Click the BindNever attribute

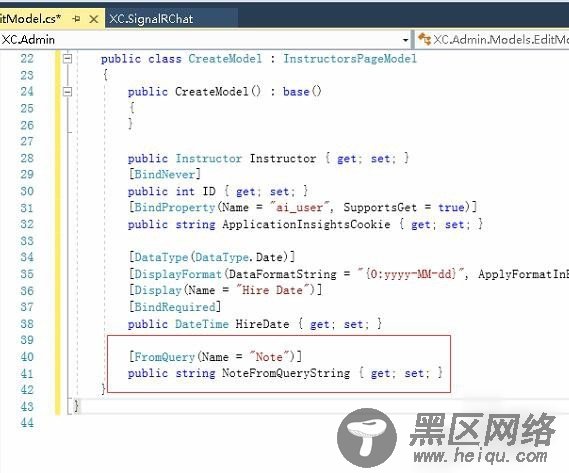pyautogui.click(x=165, y=175)
